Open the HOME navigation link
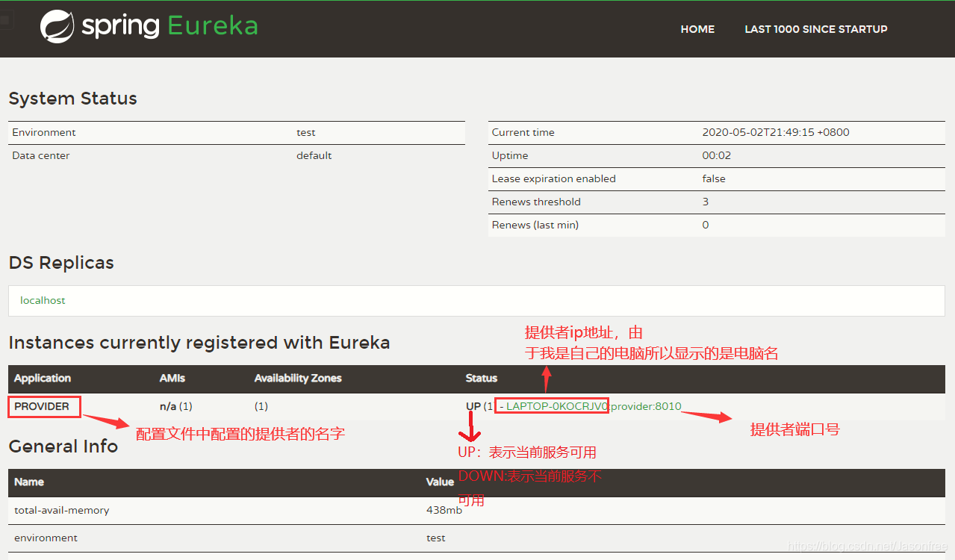The height and width of the screenshot is (560, 955). click(x=697, y=29)
